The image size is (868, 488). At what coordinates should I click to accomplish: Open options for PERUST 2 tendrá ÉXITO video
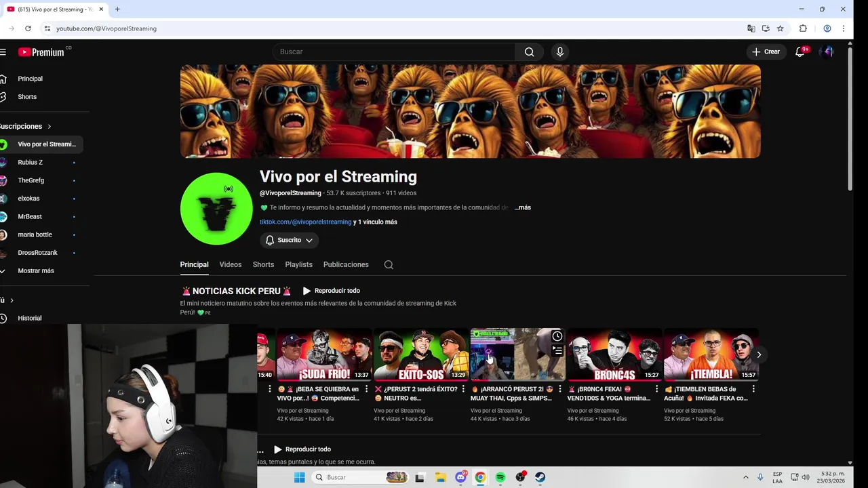[463, 389]
